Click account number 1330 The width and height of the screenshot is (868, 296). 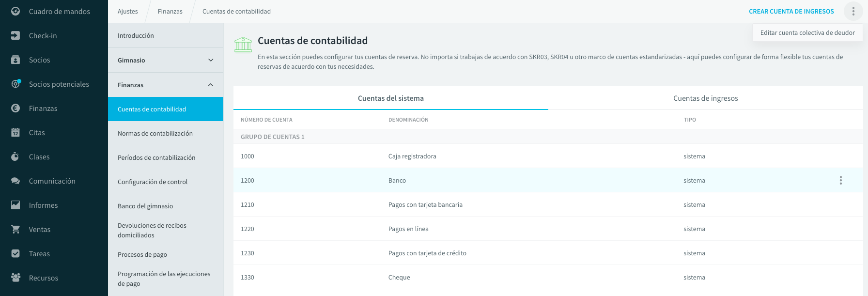coord(248,277)
